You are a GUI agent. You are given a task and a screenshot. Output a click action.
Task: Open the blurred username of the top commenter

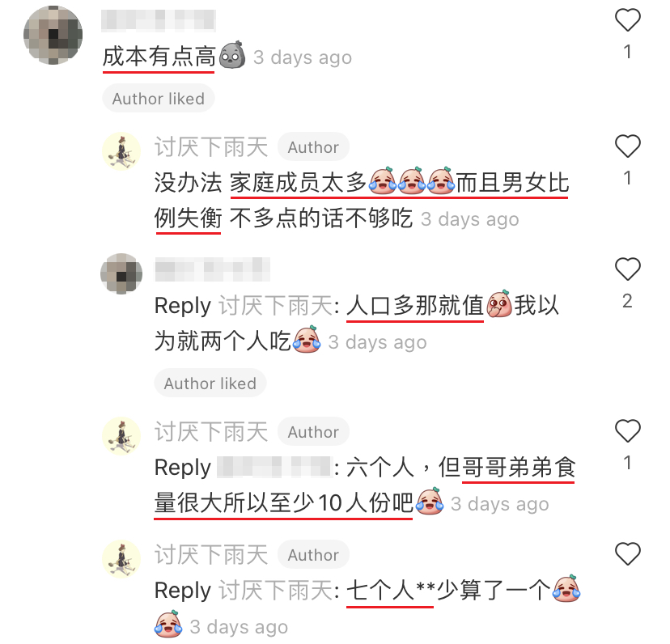[159, 20]
